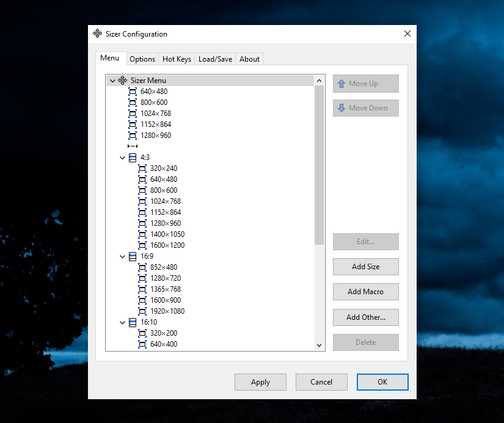
Task: Select 1152×864 inside the 4:3 group
Action: 166,212
